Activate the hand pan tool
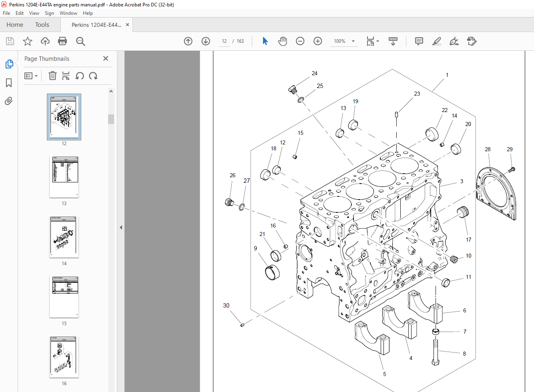Image resolution: width=534 pixels, height=392 pixels. [283, 41]
